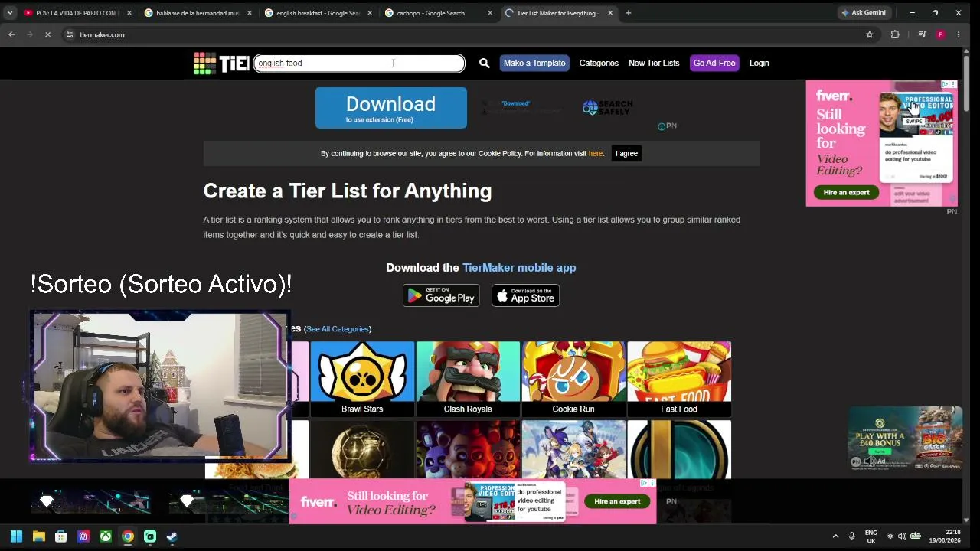Close the english breakfast search tab

[371, 13]
